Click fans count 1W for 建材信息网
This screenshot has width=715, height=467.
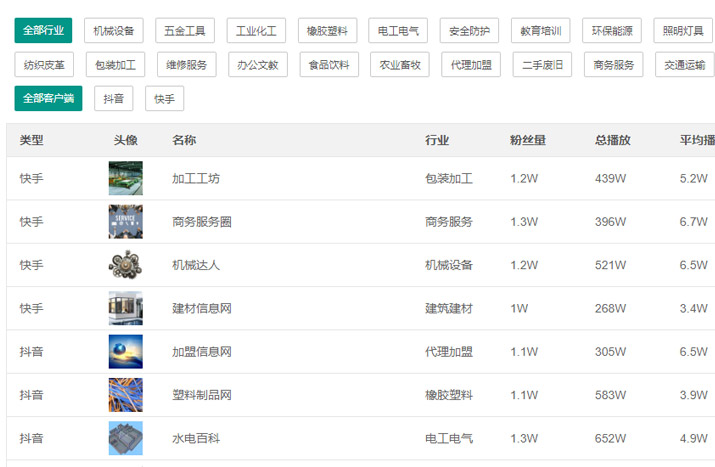pos(519,308)
